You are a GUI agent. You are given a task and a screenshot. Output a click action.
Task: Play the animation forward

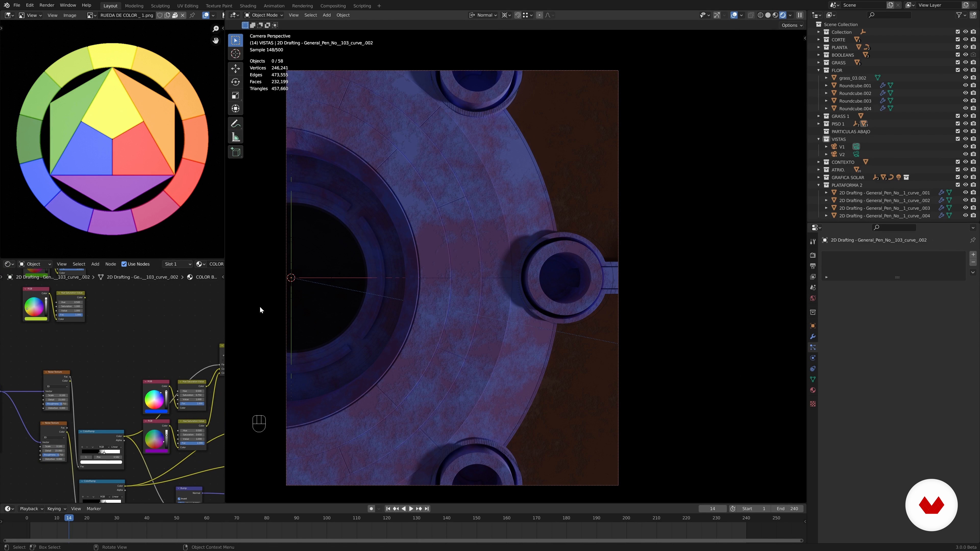pyautogui.click(x=411, y=509)
